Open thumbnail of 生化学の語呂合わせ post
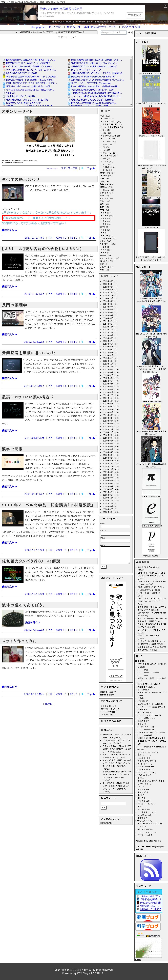The image size is (168, 980). [13, 192]
